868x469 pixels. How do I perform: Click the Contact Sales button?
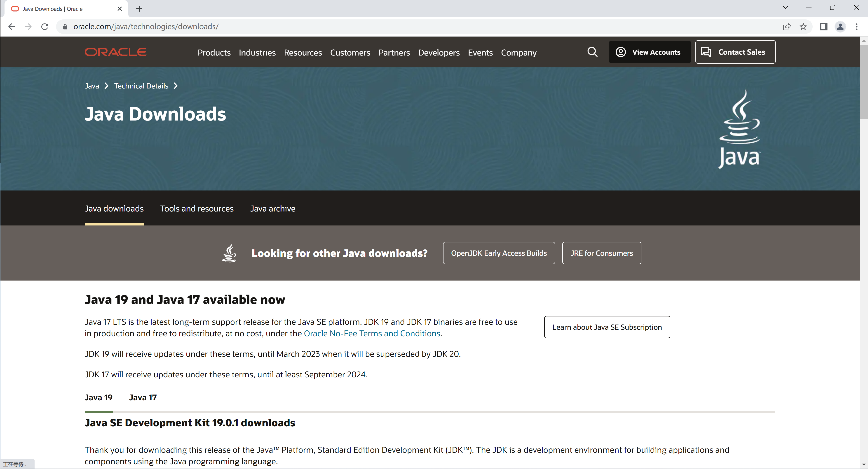[735, 52]
